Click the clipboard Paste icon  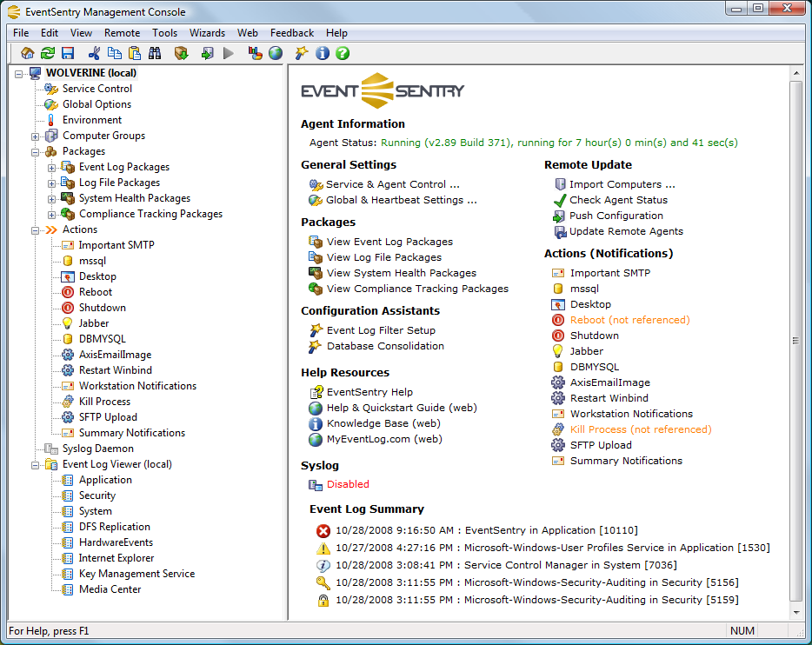(135, 53)
